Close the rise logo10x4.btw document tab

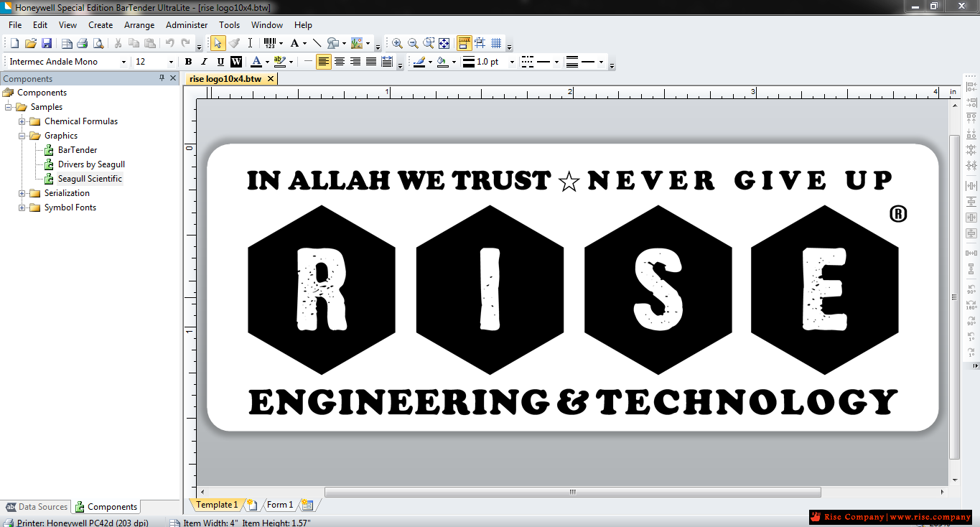271,79
